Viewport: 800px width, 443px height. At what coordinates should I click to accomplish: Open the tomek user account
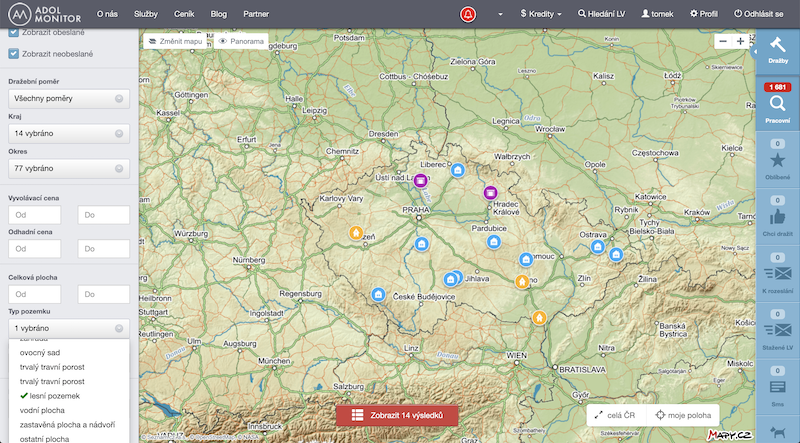tap(657, 14)
